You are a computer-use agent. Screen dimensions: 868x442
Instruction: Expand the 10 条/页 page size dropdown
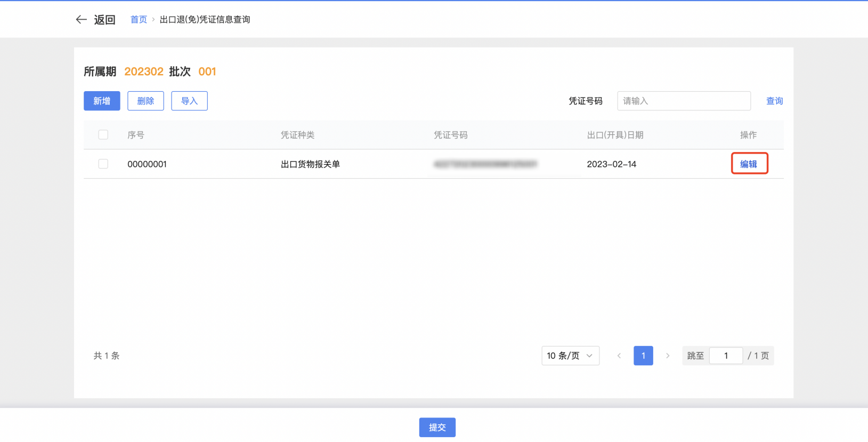(x=570, y=356)
